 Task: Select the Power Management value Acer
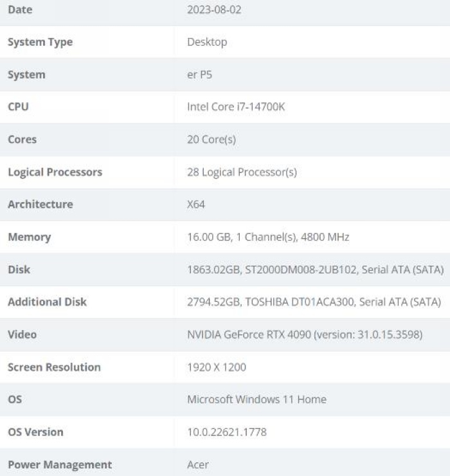pyautogui.click(x=198, y=464)
